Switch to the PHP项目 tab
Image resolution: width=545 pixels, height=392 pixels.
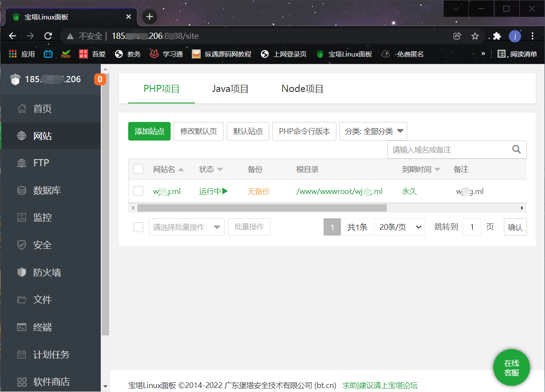[161, 89]
